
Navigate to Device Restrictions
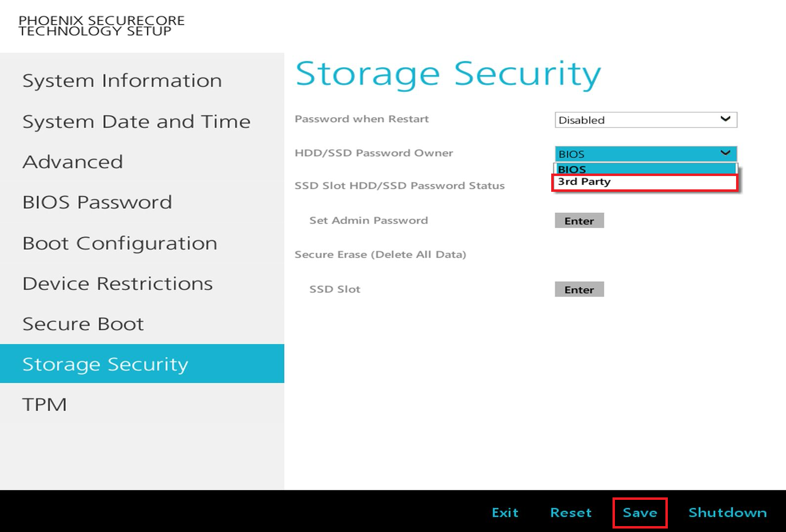point(118,284)
